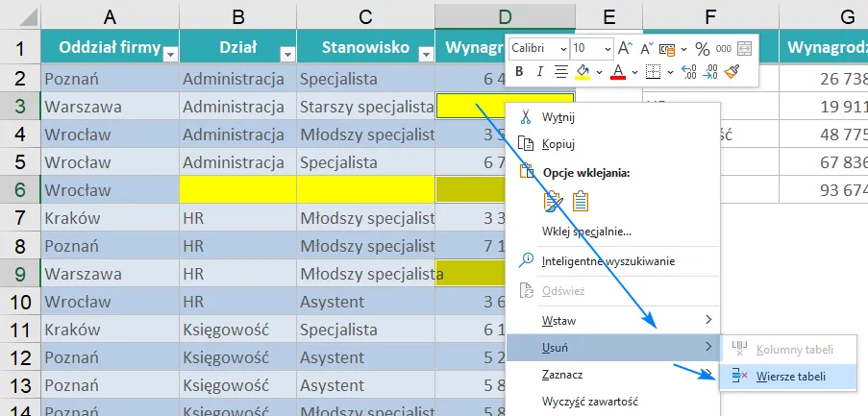Click the plain paste clipboard icon
This screenshot has height=416, width=868.
pos(581,202)
